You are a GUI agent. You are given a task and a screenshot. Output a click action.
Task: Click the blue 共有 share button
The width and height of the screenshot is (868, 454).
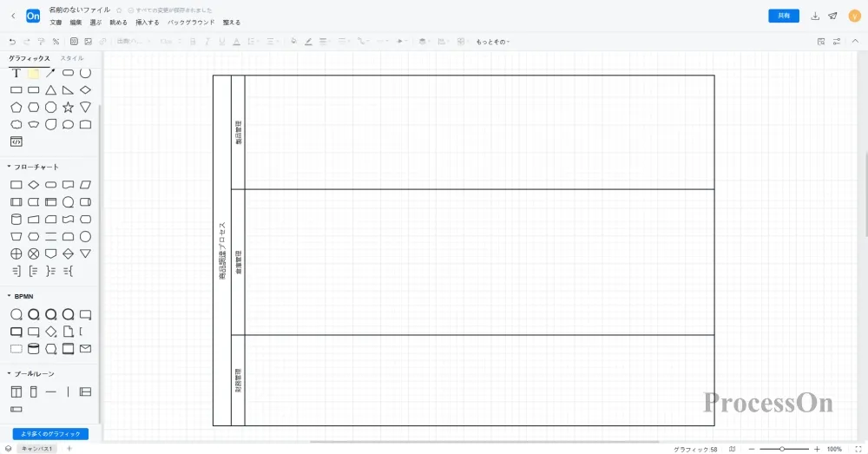click(x=784, y=16)
